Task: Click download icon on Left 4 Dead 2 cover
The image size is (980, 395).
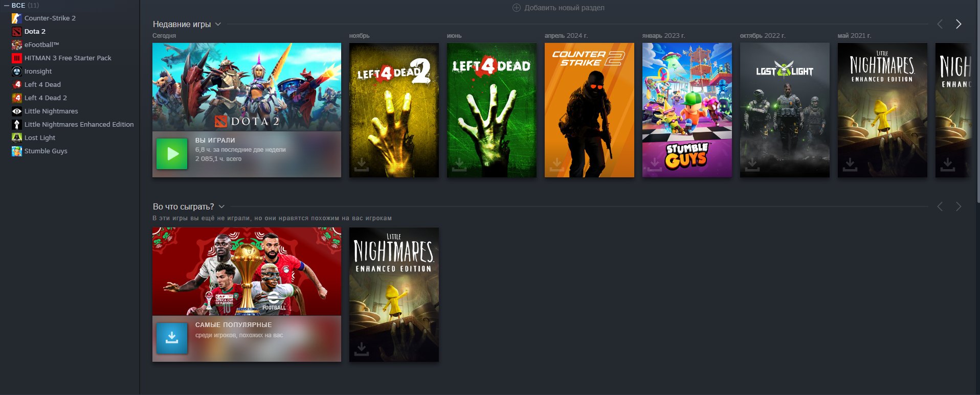Action: [362, 165]
